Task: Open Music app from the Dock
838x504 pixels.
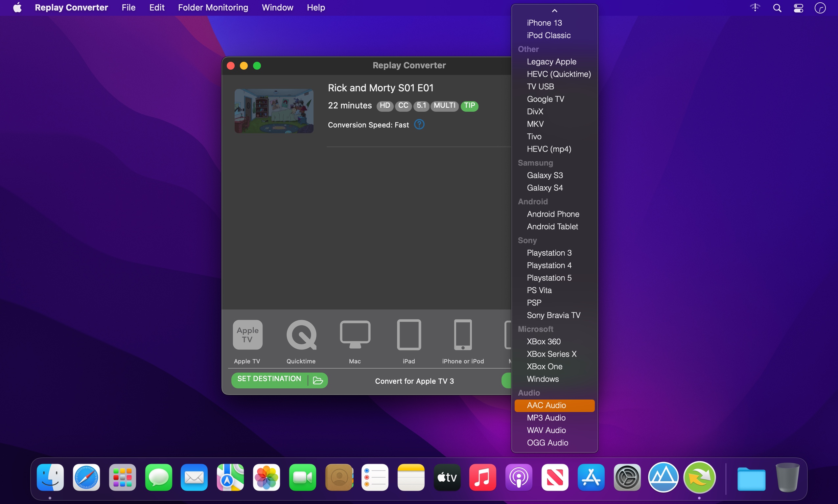Action: pos(482,477)
